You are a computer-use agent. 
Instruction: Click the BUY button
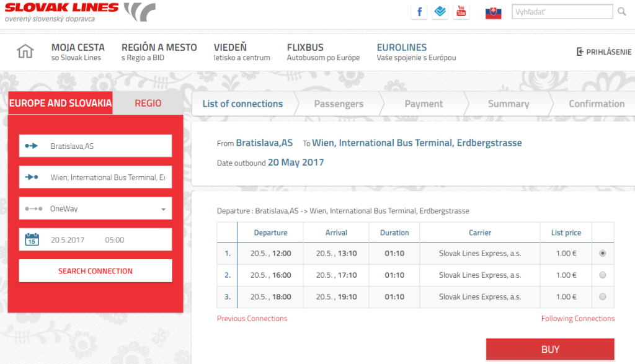(550, 349)
